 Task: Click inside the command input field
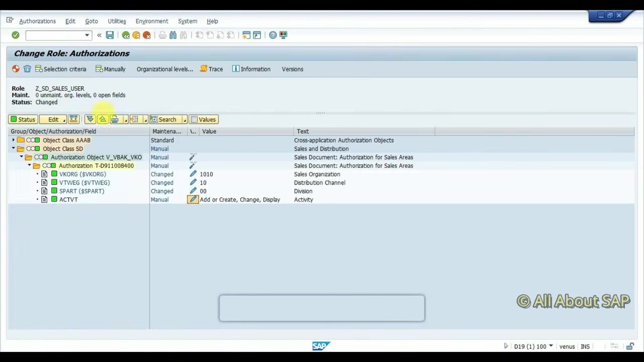tap(54, 35)
